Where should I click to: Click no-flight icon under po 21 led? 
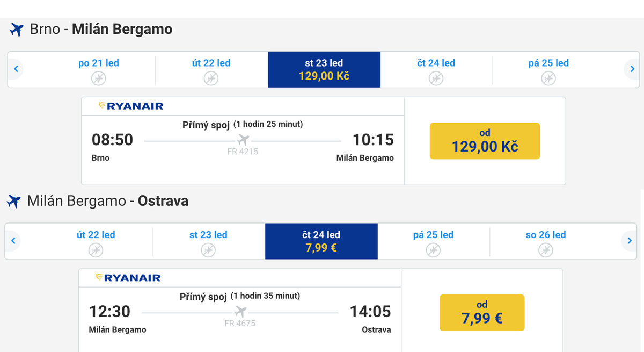(98, 78)
